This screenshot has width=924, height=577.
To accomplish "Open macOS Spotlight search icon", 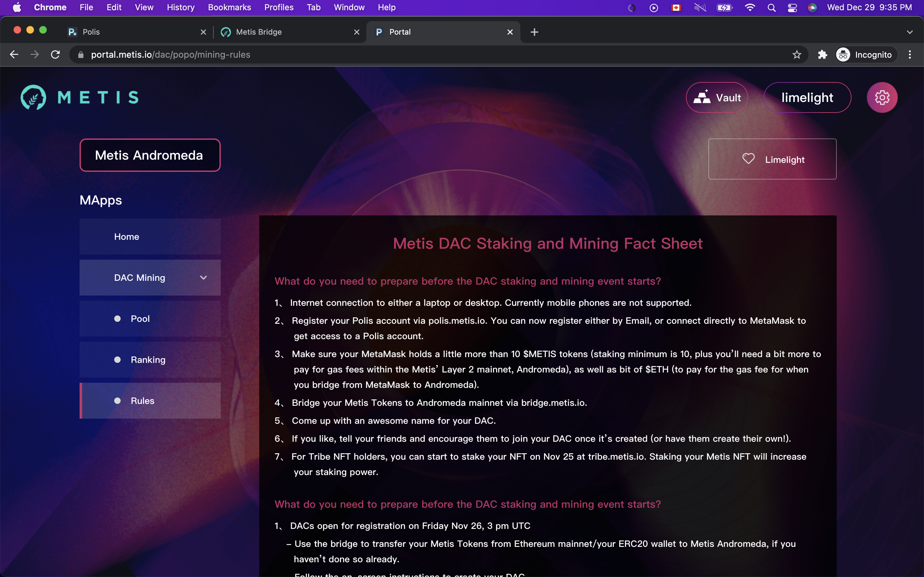I will 771,8.
